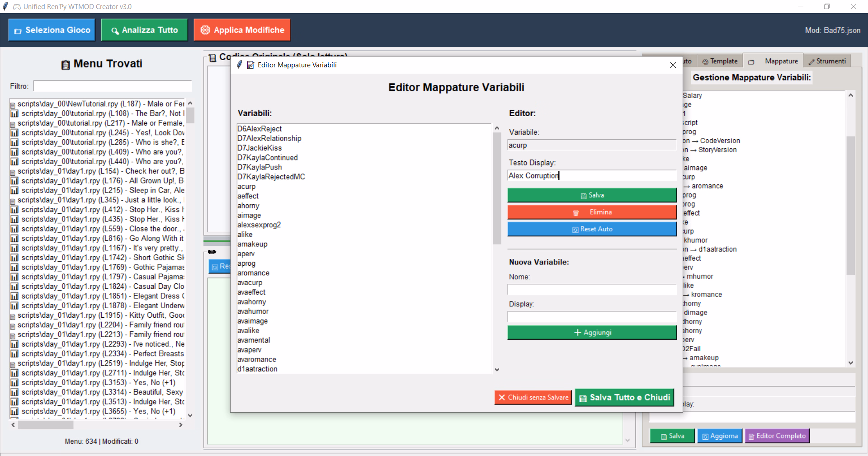Open the Strumenti tab
The height and width of the screenshot is (456, 868).
pos(827,61)
